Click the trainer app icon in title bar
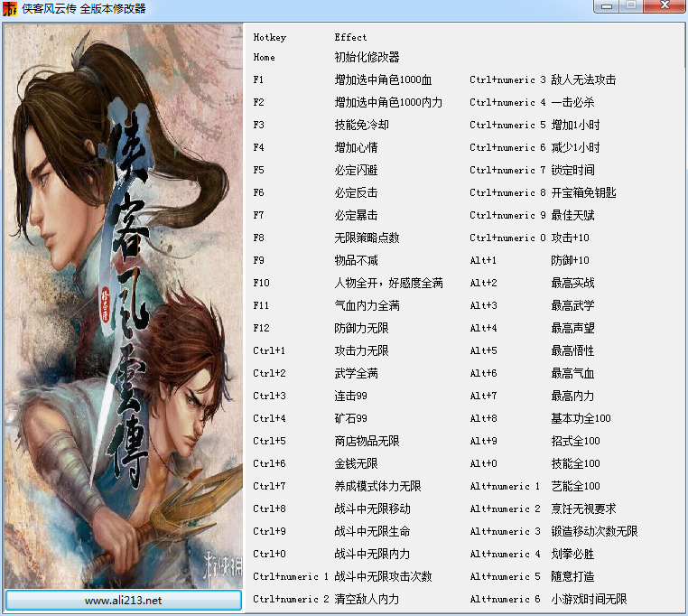688x616 pixels. click(x=10, y=8)
